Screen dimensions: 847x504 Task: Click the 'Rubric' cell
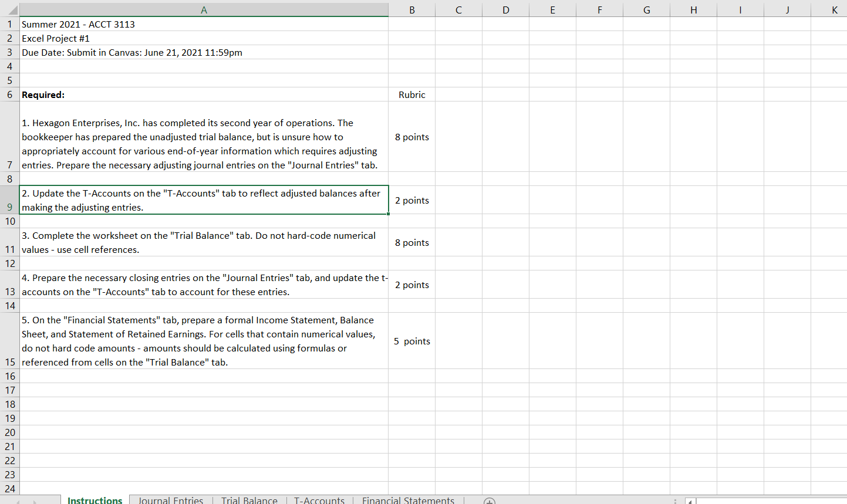[x=412, y=94]
